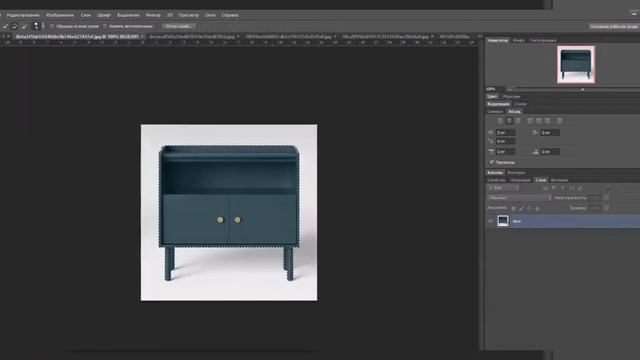Toggle the Переносы hyphenation checkbox
This screenshot has width=640, height=360.
[x=492, y=162]
